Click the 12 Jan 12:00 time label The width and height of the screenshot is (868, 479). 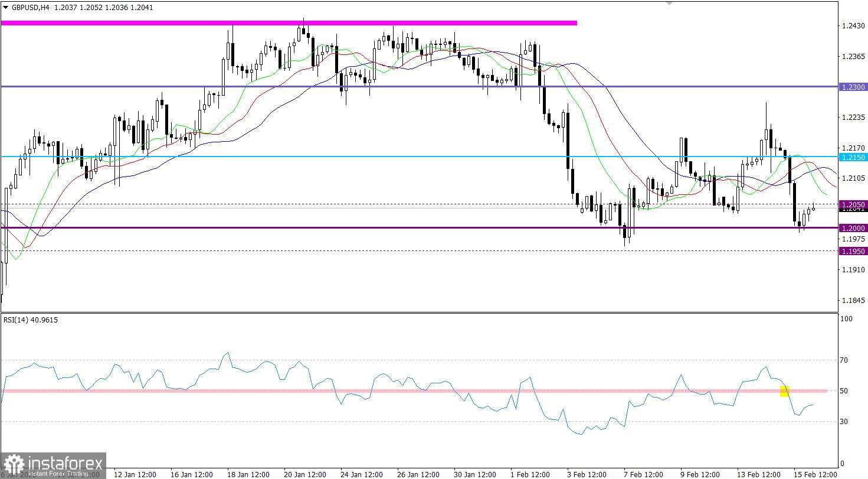[x=135, y=474]
